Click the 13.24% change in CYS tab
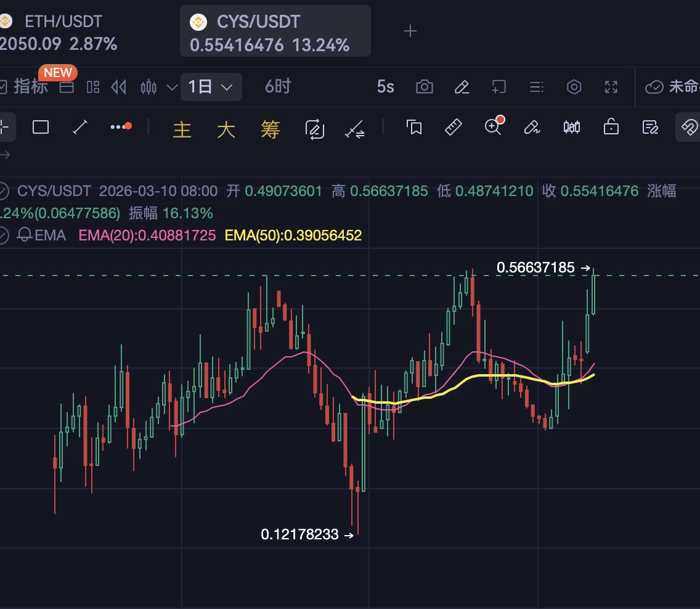 click(x=320, y=45)
